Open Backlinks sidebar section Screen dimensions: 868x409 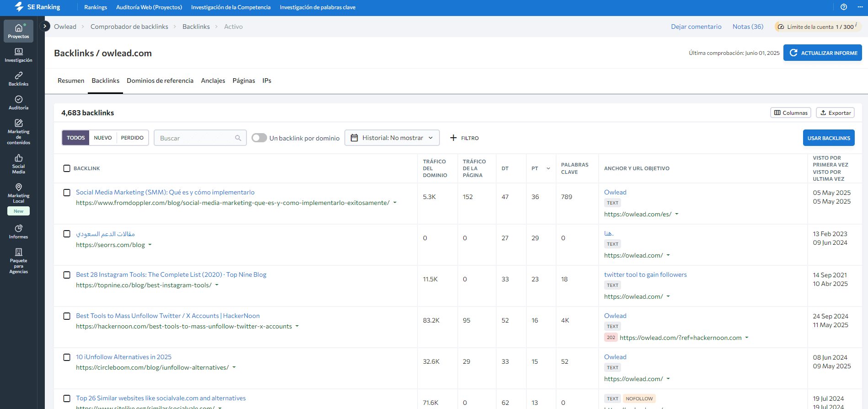click(x=18, y=79)
